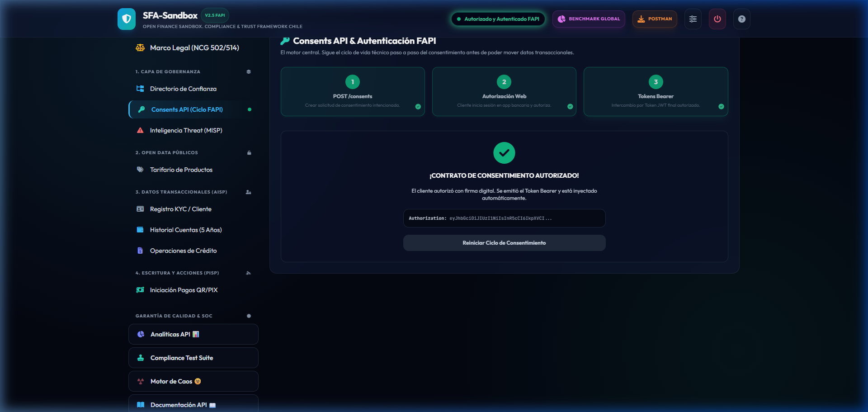Open Operaciones de Crédito

coord(193,251)
